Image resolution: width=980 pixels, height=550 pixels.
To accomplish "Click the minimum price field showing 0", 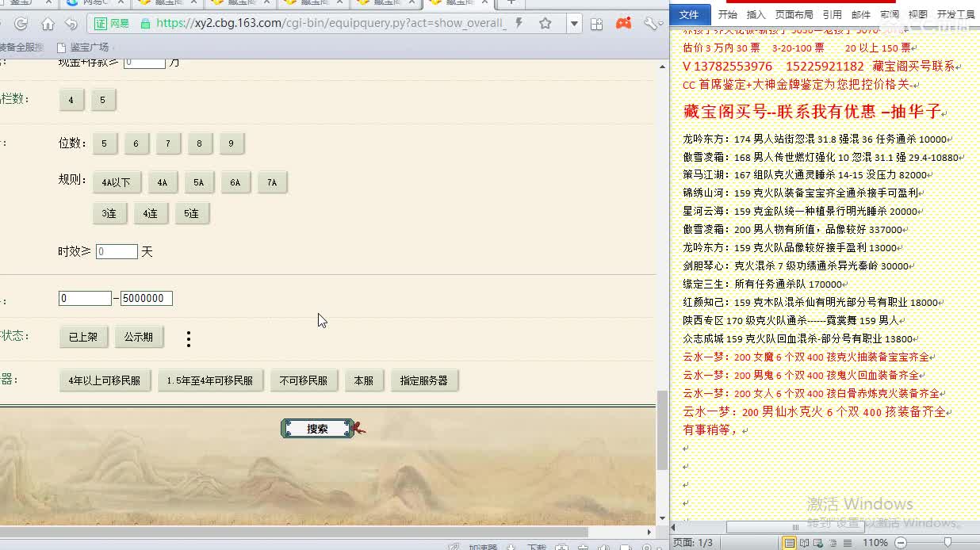I will click(85, 298).
